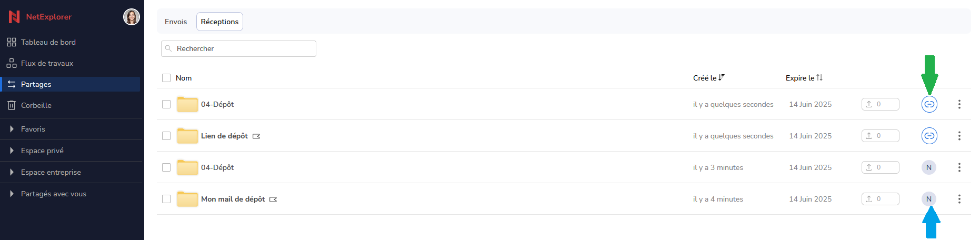Open three-dot menu for Mon mail de dépôt
Viewport: 980px width, 240px height.
(959, 199)
